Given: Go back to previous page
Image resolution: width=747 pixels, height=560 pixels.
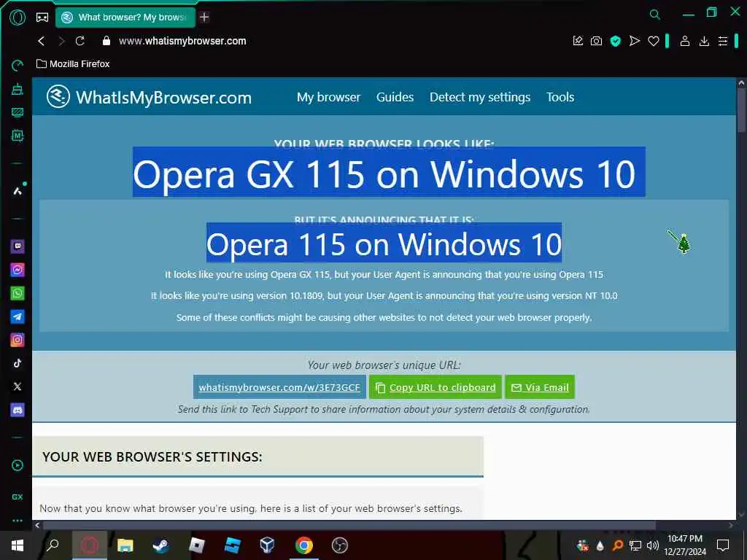Looking at the screenshot, I should tap(42, 41).
